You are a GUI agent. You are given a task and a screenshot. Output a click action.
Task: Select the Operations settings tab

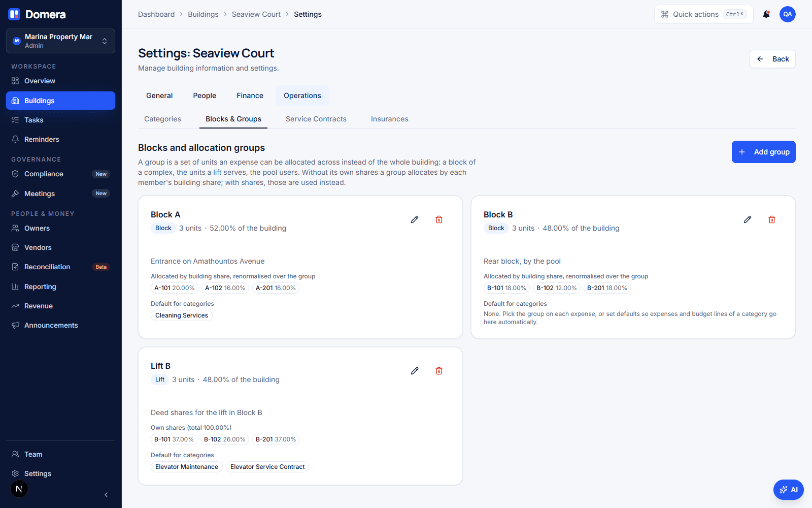click(302, 96)
